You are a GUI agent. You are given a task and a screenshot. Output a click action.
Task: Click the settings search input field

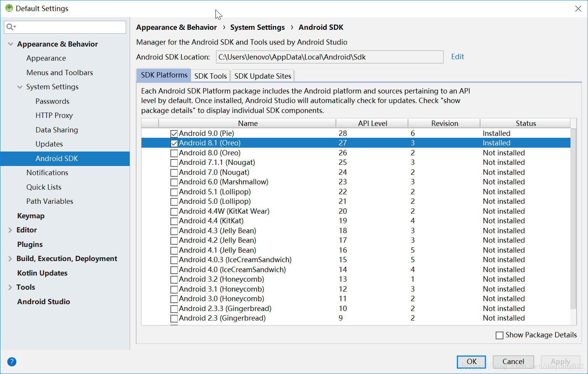point(65,27)
